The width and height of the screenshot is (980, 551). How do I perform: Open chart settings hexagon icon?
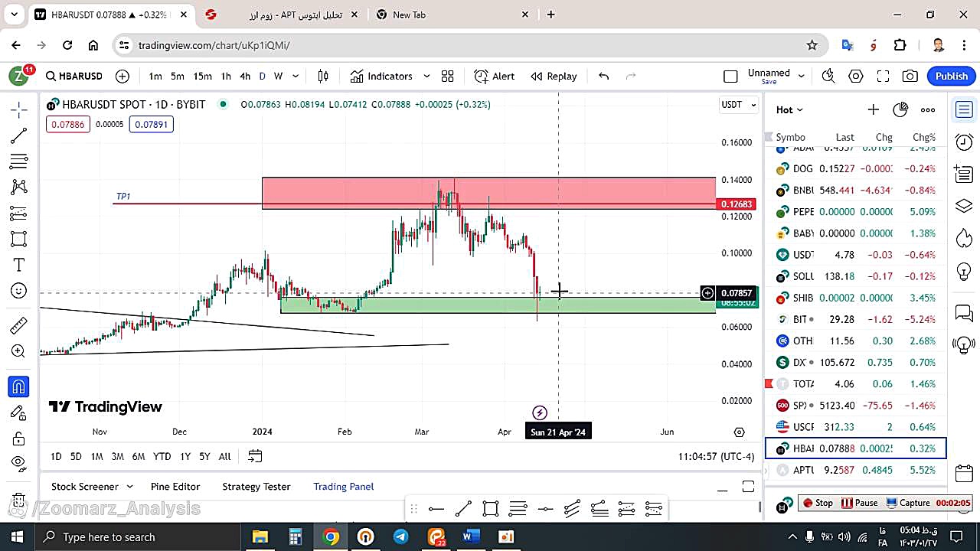[x=855, y=76]
